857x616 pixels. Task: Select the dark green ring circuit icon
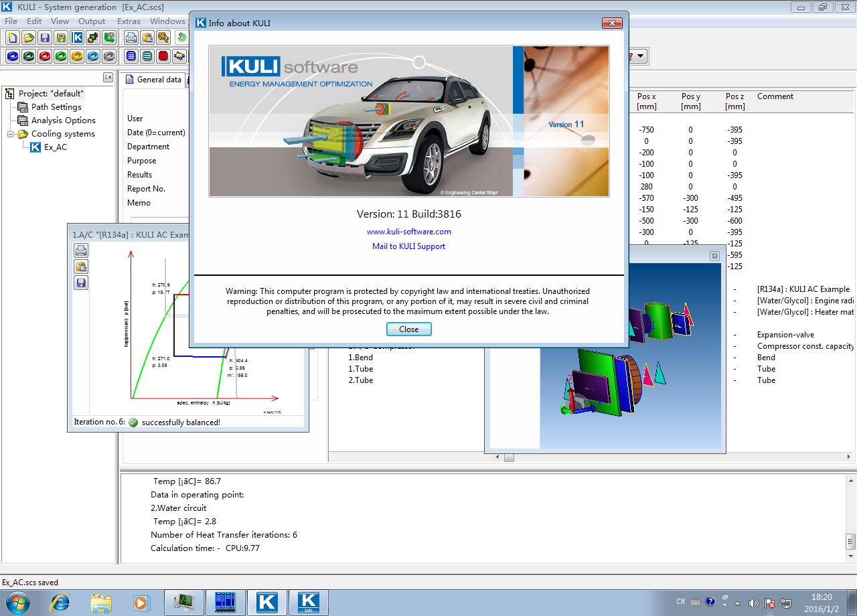coord(29,56)
